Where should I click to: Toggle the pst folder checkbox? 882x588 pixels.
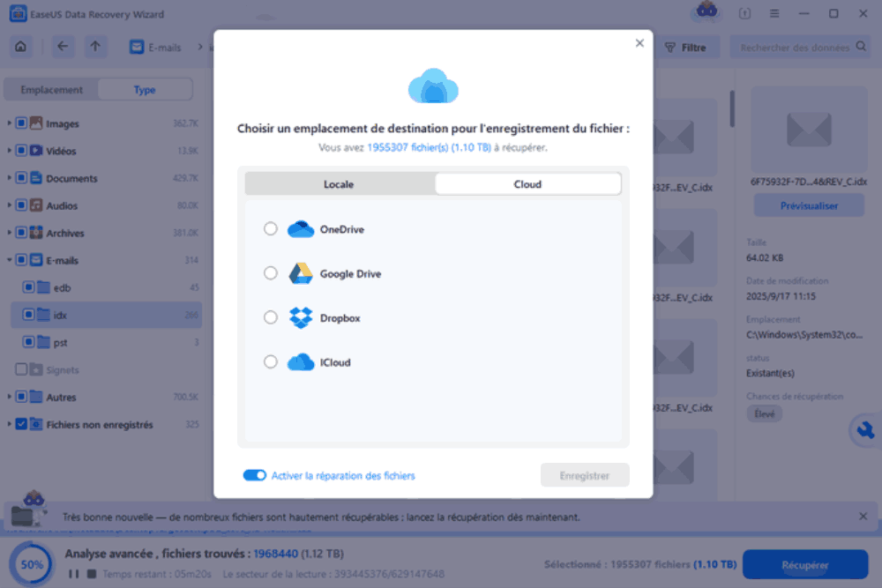click(29, 342)
